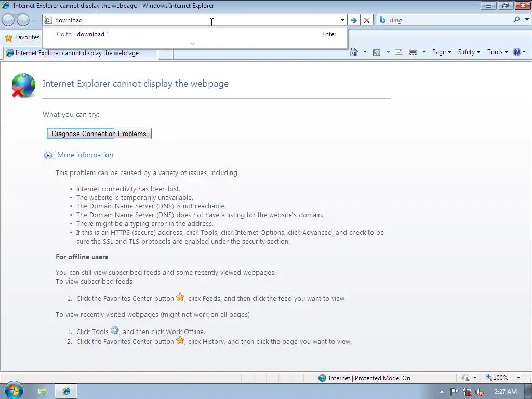Click the 'The website is temporarily unavailable.' line
Screen dimensions: 532x399
[135, 198]
